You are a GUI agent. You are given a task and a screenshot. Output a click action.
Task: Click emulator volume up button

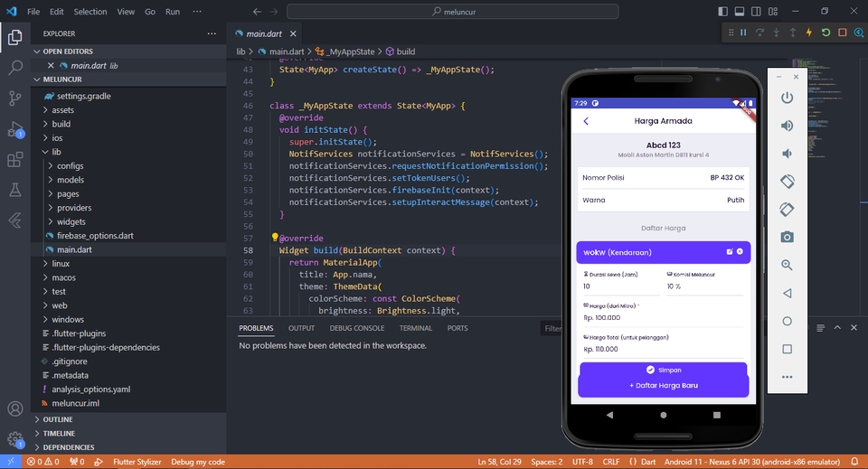click(788, 126)
